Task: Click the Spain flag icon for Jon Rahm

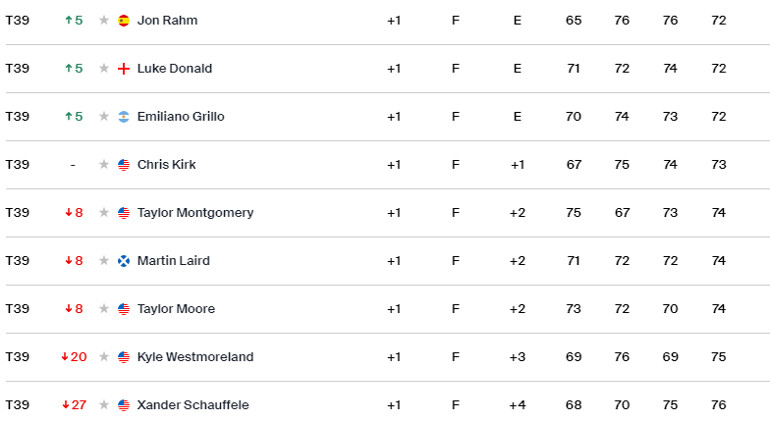Action: [124, 21]
